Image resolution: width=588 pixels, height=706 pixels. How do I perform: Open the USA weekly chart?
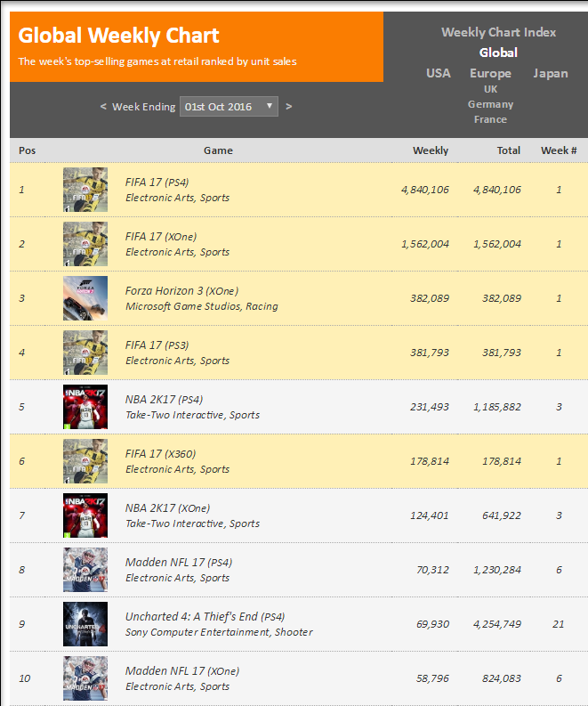point(439,73)
